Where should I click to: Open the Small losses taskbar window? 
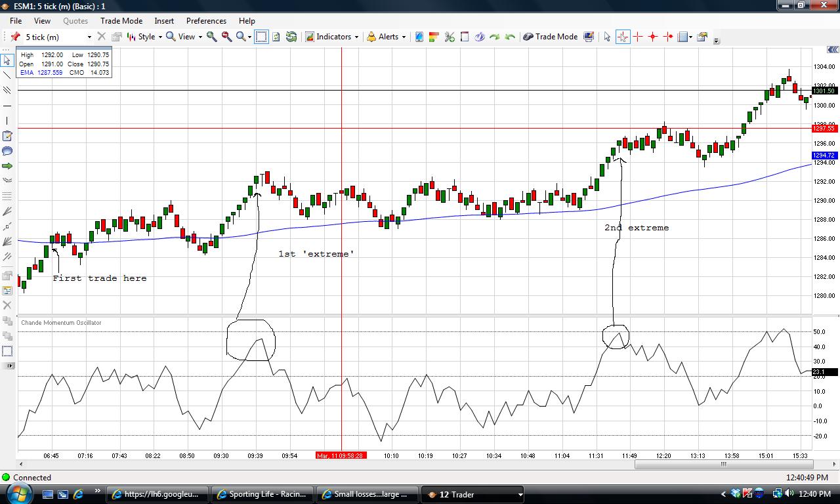368,494
